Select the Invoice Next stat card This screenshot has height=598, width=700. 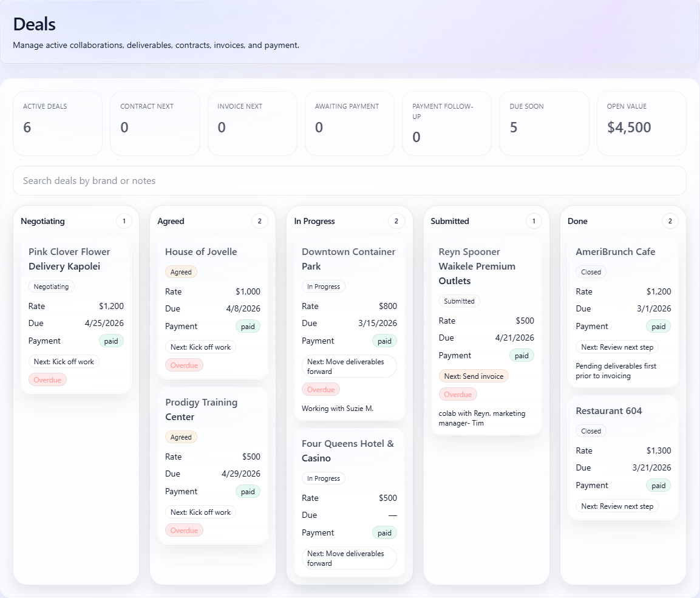252,124
